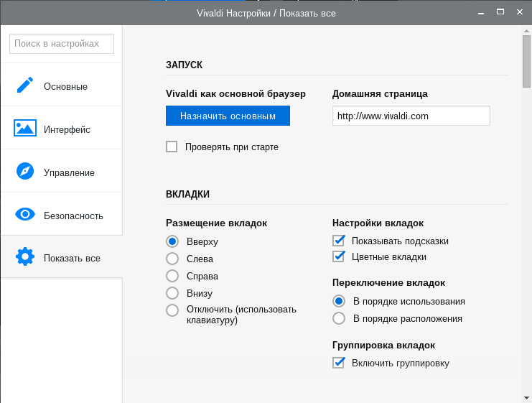Click the eye icon for Безопасность
Viewport: 532px width, 403px height.
click(25, 214)
